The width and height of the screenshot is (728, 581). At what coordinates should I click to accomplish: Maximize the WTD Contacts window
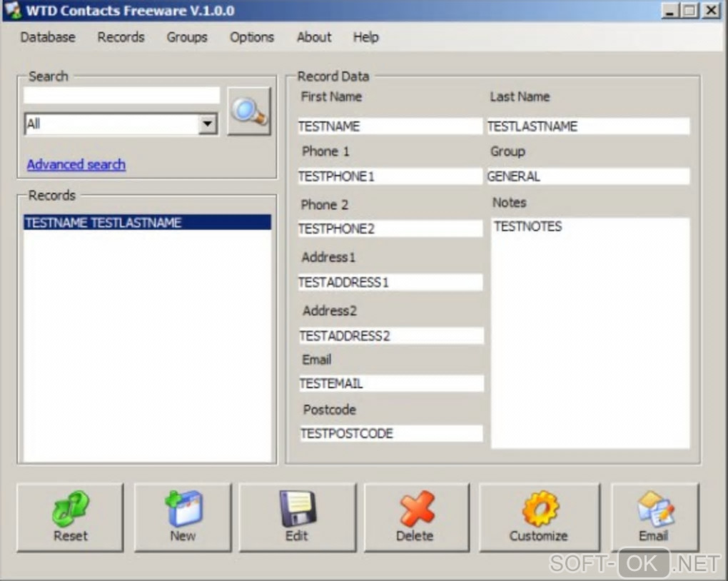(x=690, y=10)
